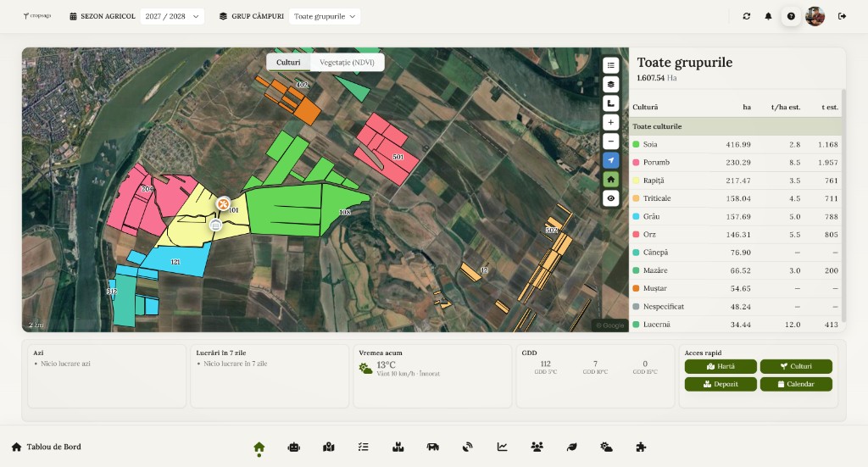Viewport: 868px width, 467px height.
Task: Click the crop table scrollbar
Action: (843, 205)
